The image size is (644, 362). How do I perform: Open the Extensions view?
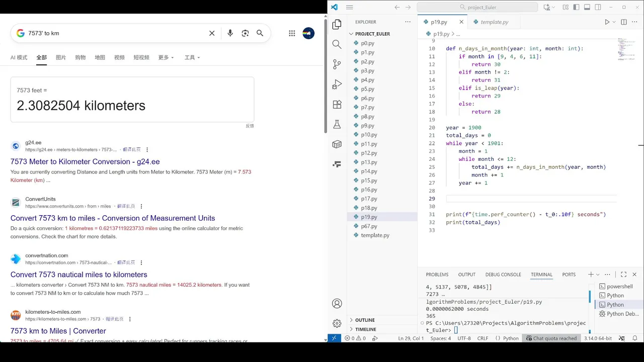337,105
